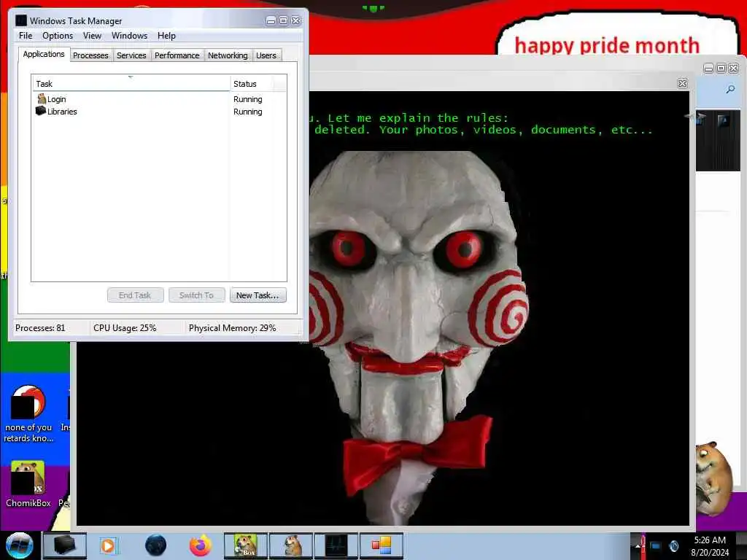Select the Login task row

(x=160, y=99)
